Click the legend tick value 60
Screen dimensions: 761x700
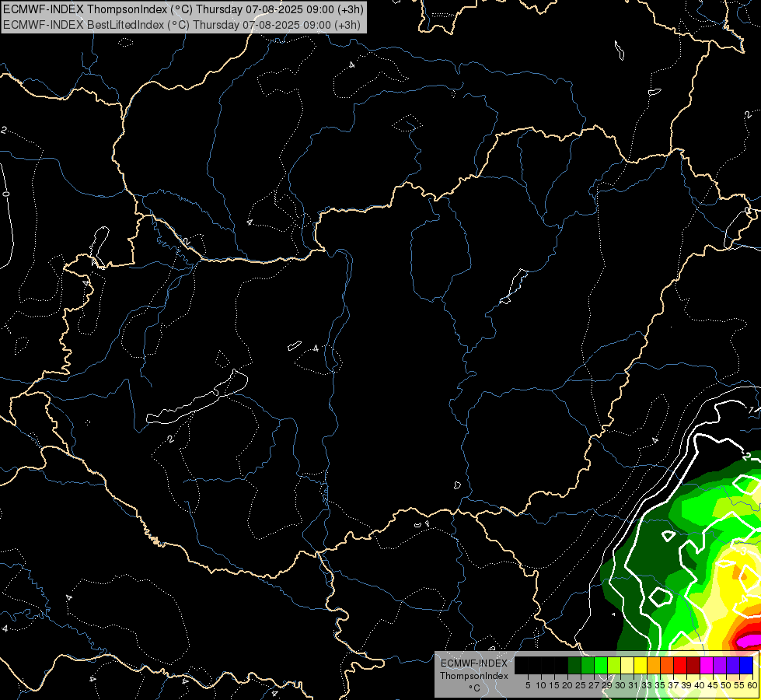(x=752, y=685)
